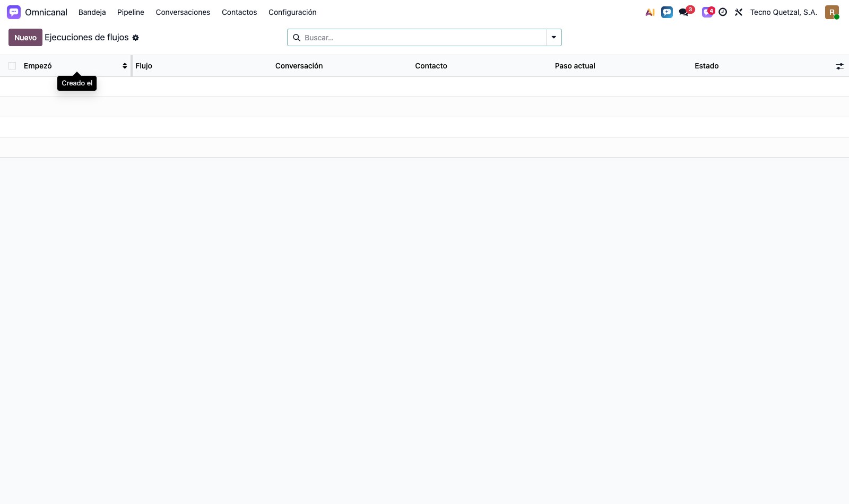Open the optional columns adjust icon
Screen dimensions: 849x504
(x=839, y=66)
